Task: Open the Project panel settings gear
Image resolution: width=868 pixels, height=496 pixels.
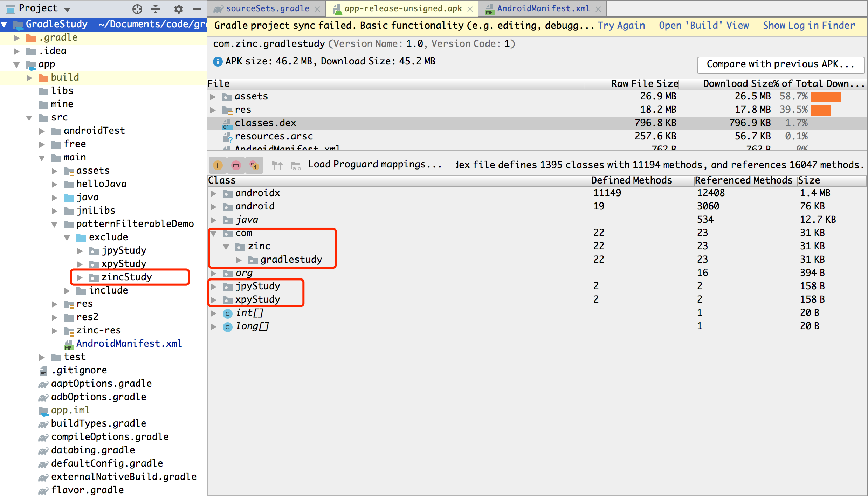Action: [x=179, y=9]
